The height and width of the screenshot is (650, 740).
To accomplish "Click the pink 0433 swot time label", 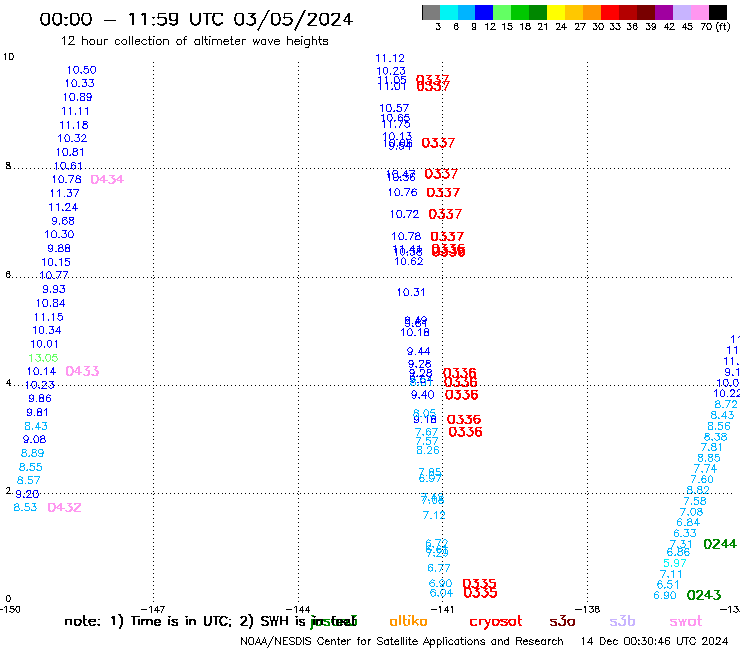I will [82, 371].
